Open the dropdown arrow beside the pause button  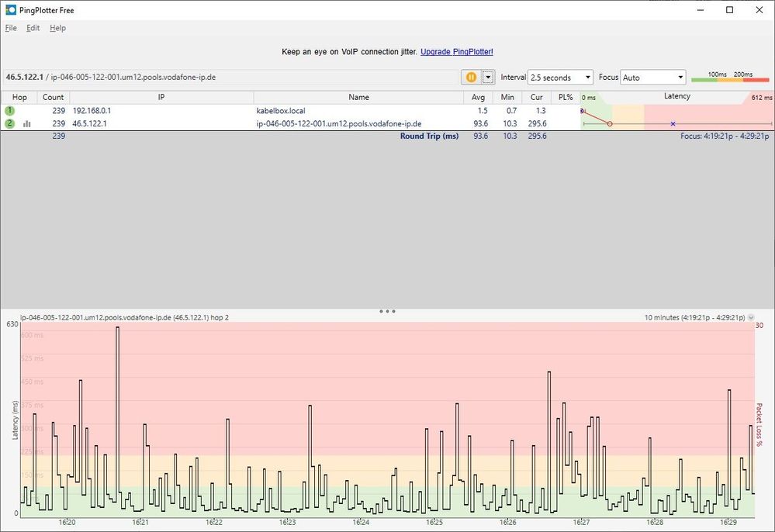[488, 77]
